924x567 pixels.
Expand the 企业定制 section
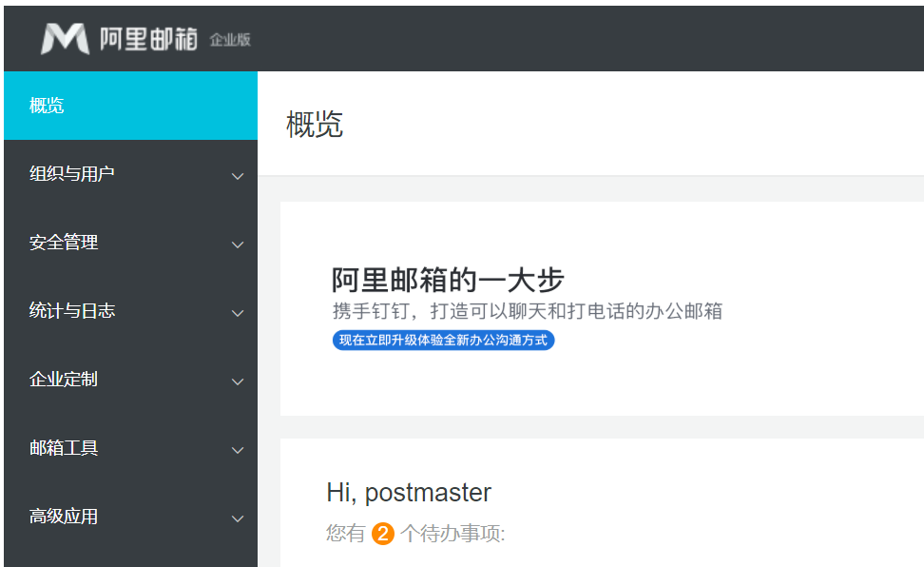point(237,381)
